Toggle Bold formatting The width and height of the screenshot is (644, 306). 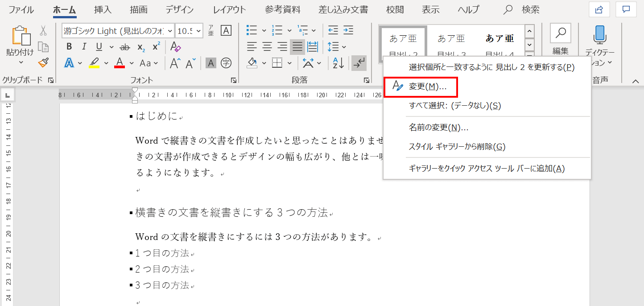point(69,47)
